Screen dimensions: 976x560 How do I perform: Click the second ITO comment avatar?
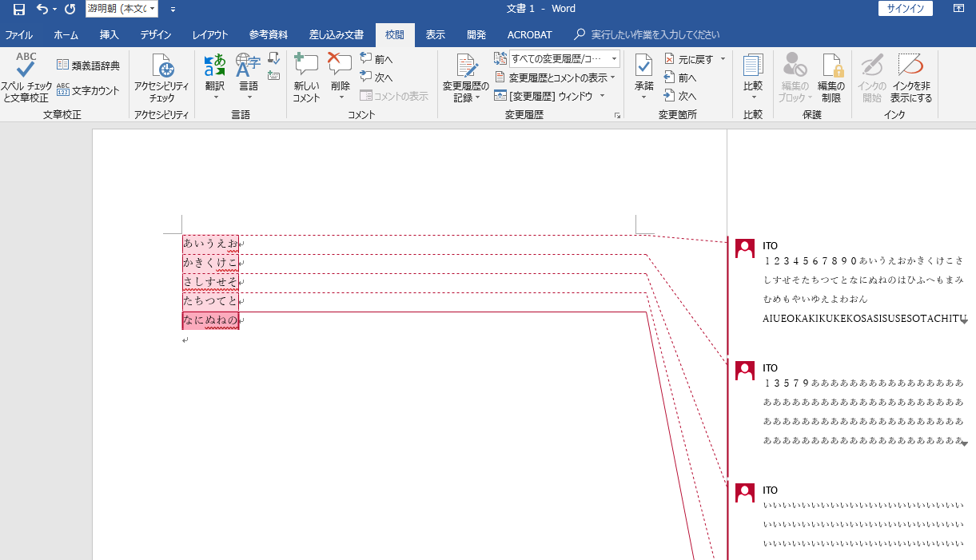[x=745, y=371]
